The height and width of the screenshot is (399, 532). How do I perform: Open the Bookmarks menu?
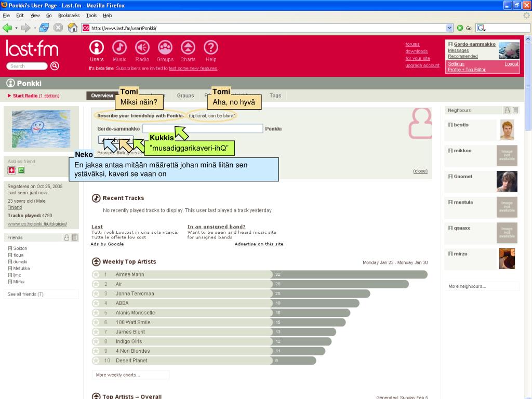(x=69, y=16)
